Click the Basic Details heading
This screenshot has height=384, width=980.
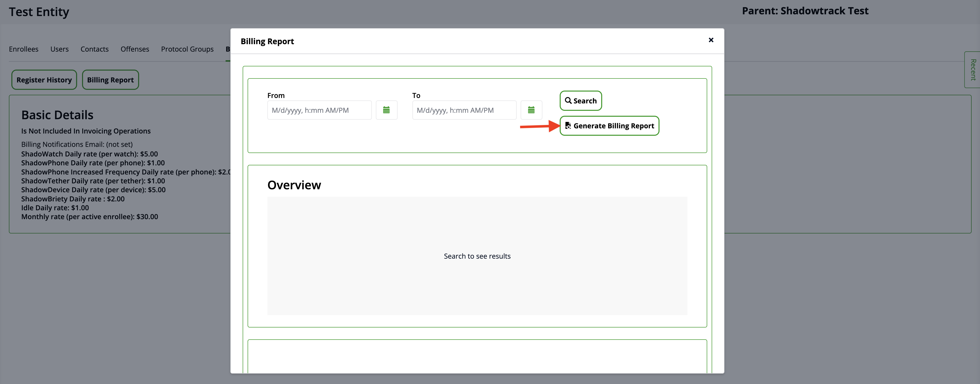[57, 115]
